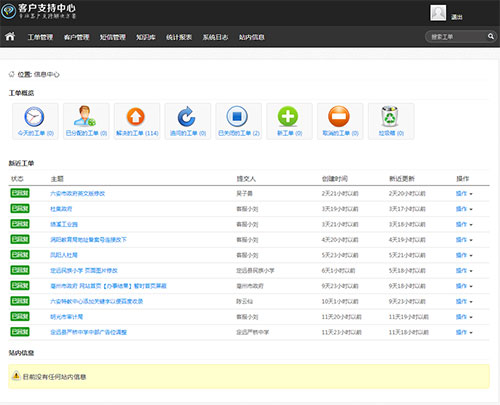Open 新工单 green plus icon tile
The height and width of the screenshot is (405, 500).
(x=289, y=121)
